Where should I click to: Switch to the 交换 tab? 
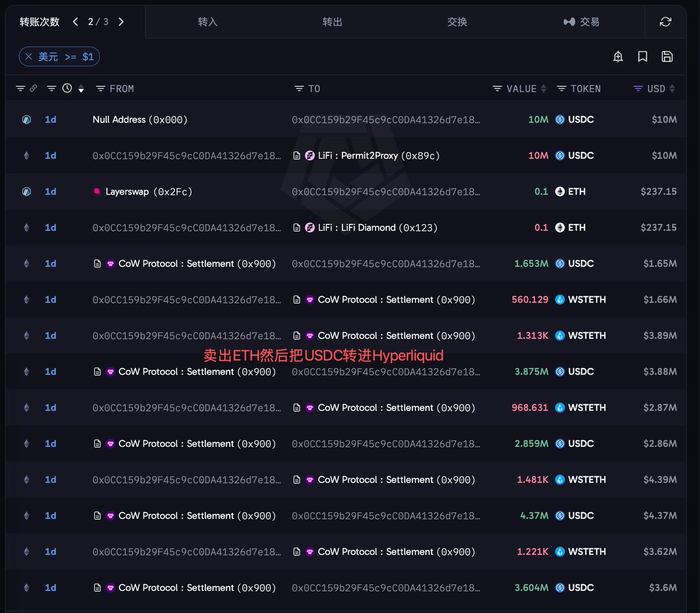tap(457, 22)
